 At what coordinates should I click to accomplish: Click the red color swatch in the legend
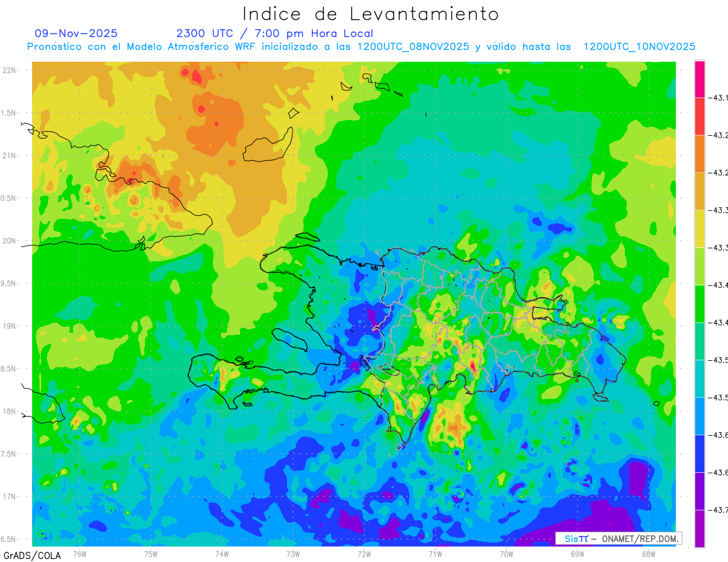click(x=699, y=116)
